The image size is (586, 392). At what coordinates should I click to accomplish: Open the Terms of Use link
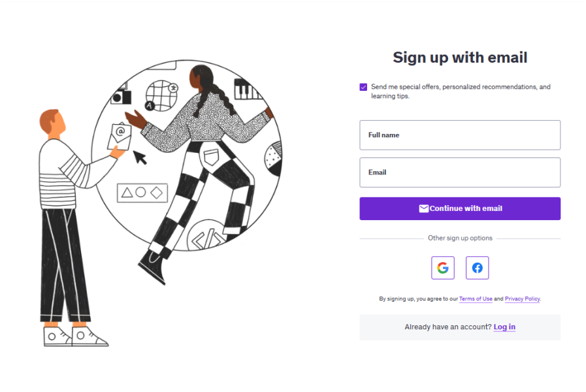(476, 299)
